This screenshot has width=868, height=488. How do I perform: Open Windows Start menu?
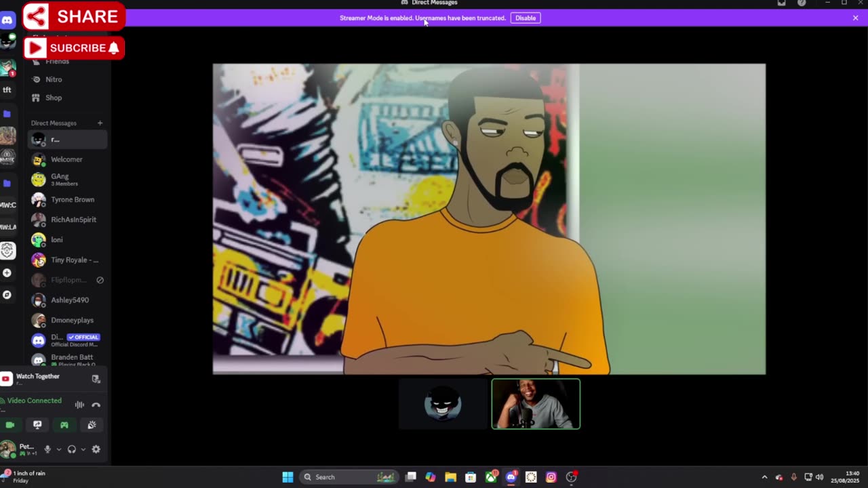coord(288,477)
